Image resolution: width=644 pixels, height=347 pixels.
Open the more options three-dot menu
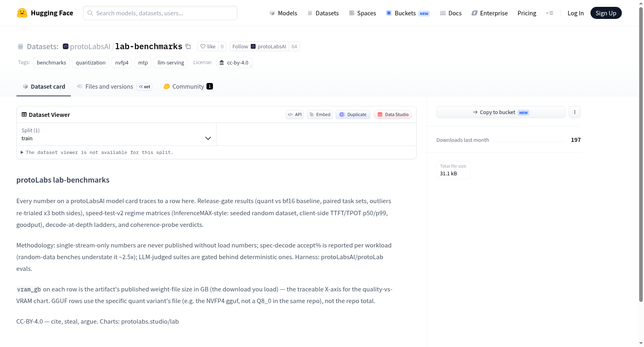click(575, 112)
